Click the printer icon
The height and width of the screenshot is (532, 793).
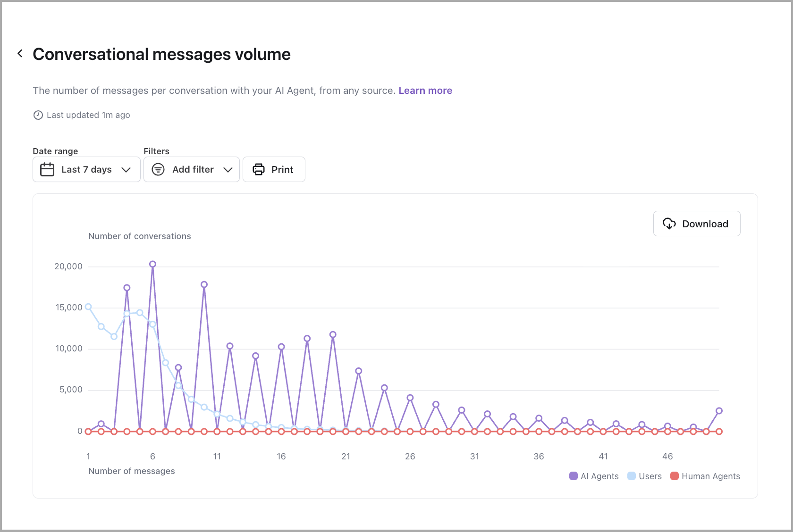(259, 169)
